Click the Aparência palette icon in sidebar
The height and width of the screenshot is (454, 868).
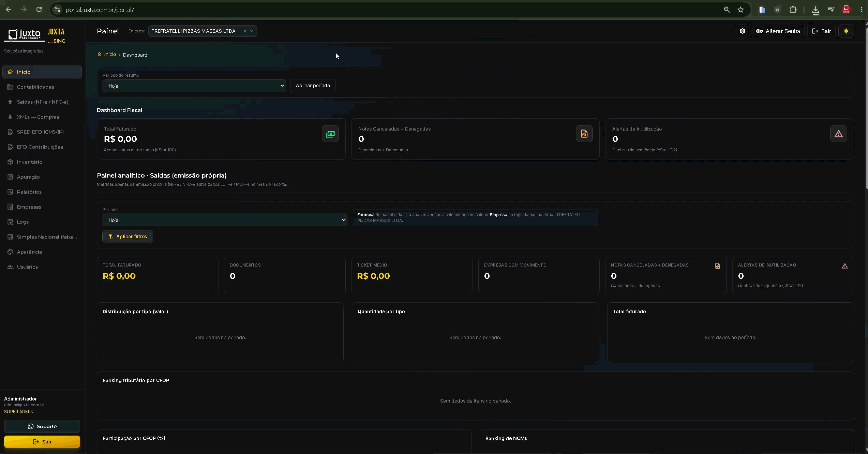[10, 252]
